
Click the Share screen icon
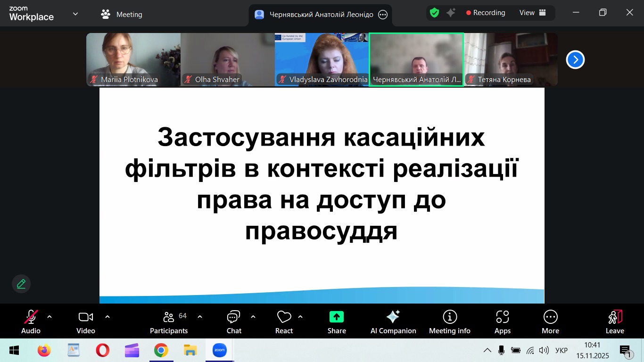[x=337, y=317]
